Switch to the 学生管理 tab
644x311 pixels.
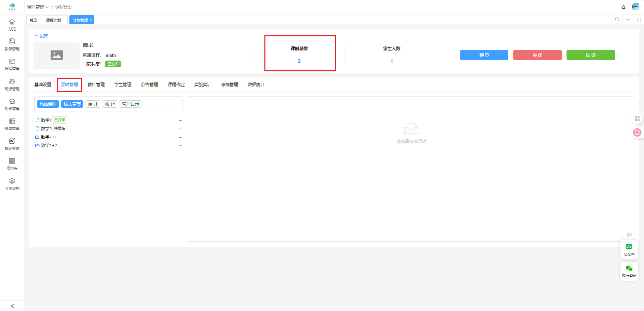pos(123,84)
